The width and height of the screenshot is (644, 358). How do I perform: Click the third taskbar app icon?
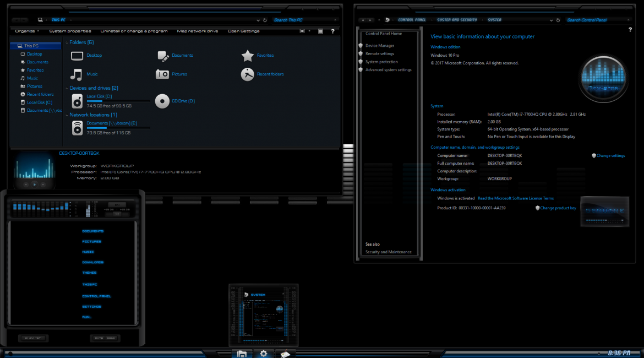[285, 354]
